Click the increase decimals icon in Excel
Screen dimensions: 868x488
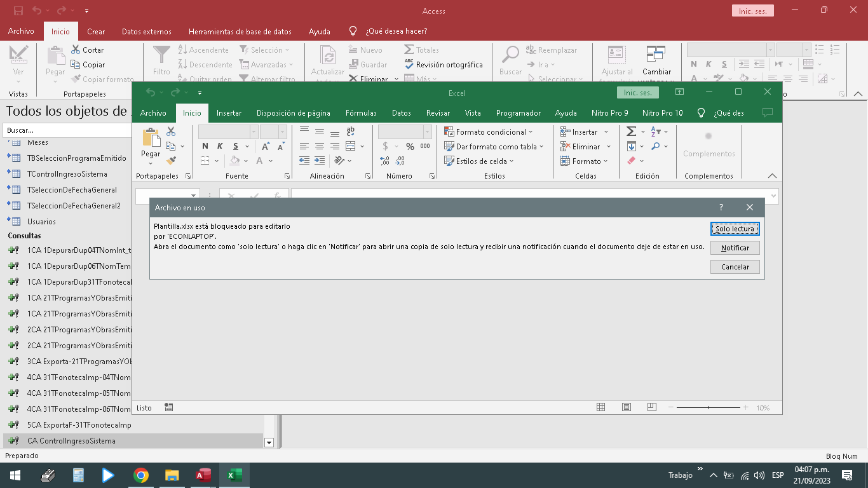pyautogui.click(x=384, y=161)
